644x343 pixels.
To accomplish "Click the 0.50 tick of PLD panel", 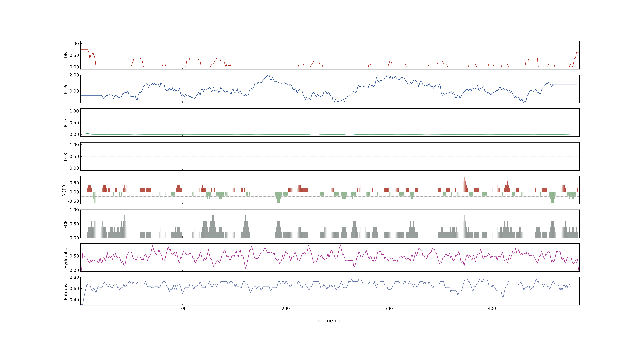I will coord(74,123).
